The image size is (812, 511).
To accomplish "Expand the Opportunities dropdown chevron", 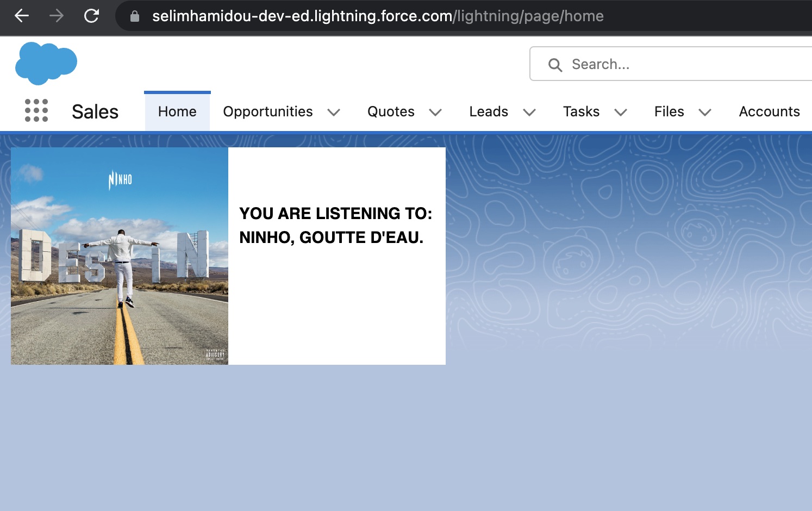I will coord(334,112).
